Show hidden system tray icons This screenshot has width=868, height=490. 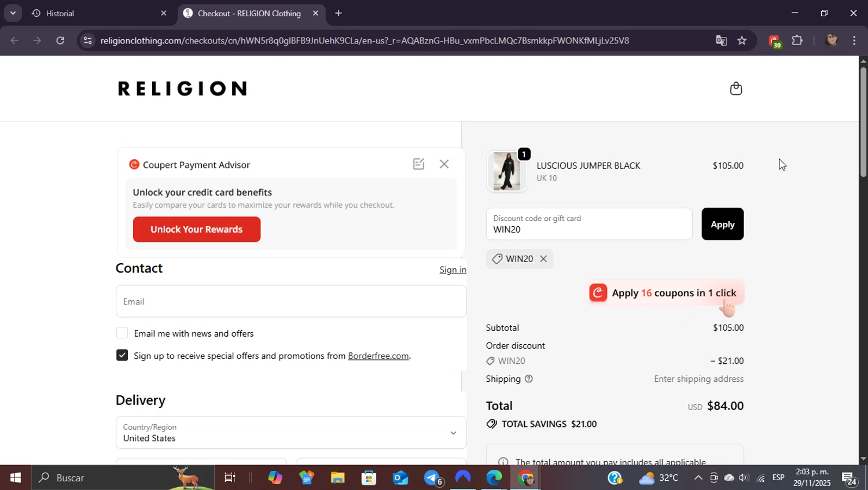pyautogui.click(x=698, y=478)
